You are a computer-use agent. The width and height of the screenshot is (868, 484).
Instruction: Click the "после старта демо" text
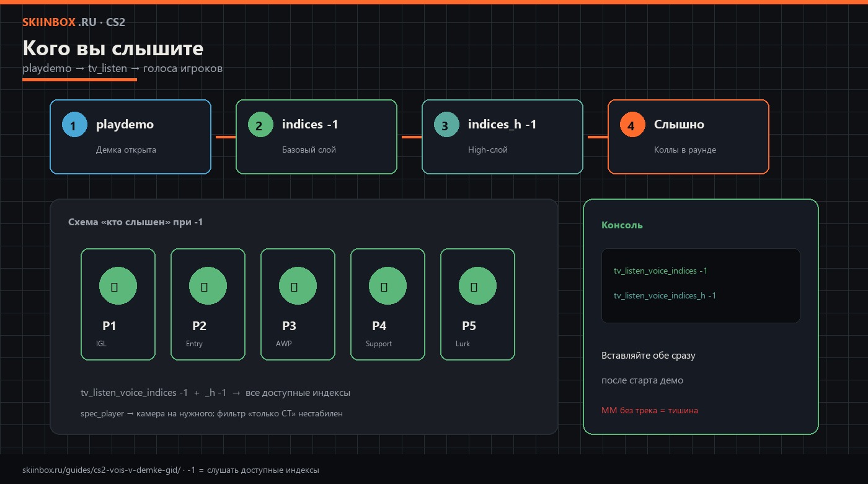[x=642, y=380]
